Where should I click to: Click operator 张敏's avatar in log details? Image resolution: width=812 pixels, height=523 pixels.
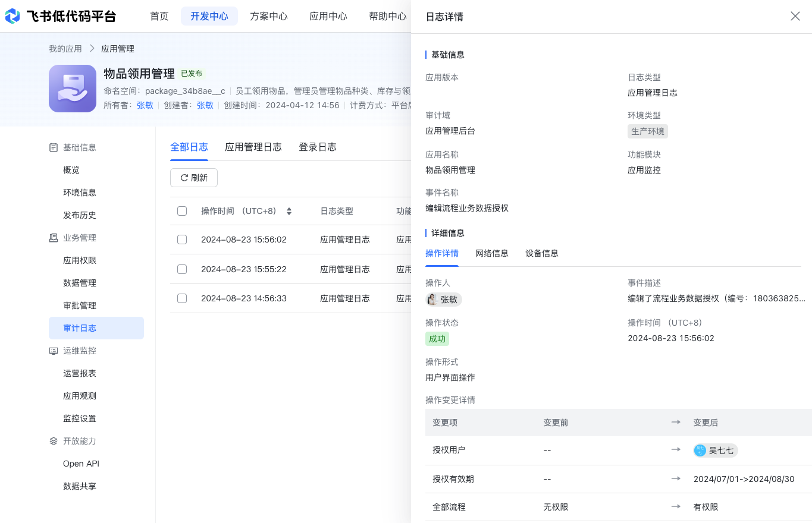432,300
